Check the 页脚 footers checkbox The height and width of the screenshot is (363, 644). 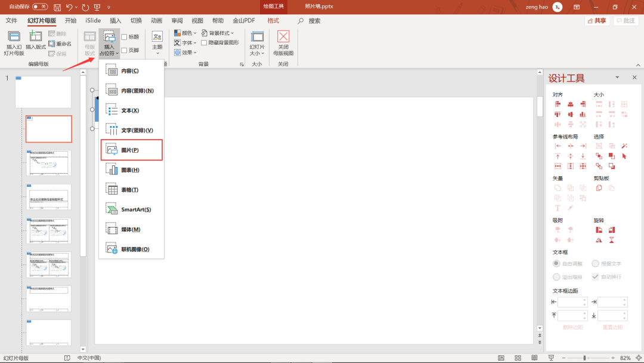(124, 50)
